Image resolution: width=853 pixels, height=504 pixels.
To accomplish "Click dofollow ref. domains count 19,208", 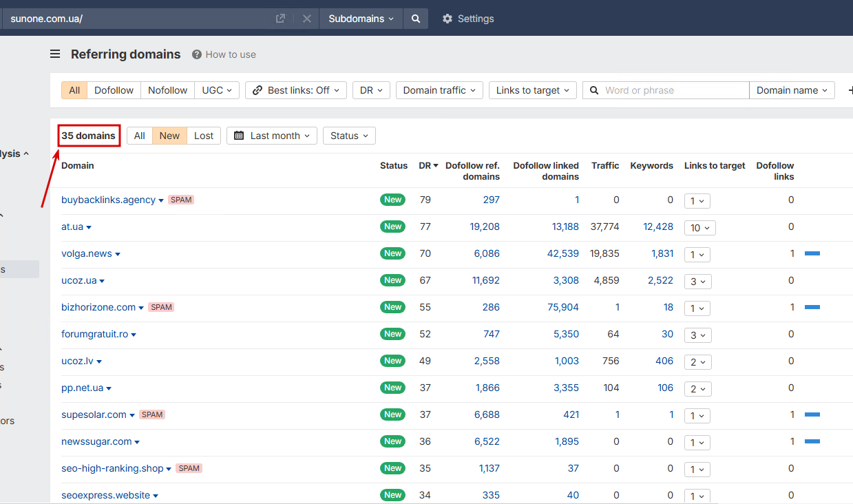I will point(485,227).
